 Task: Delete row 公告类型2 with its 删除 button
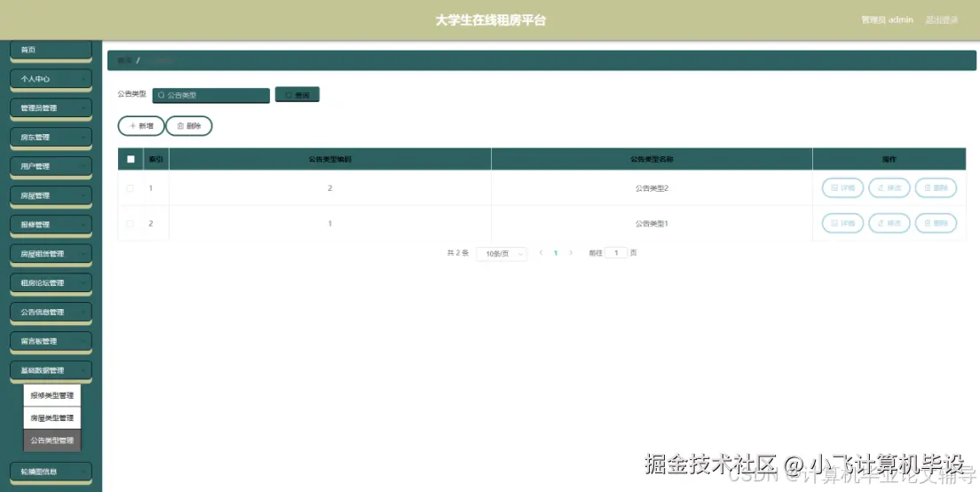(x=936, y=187)
